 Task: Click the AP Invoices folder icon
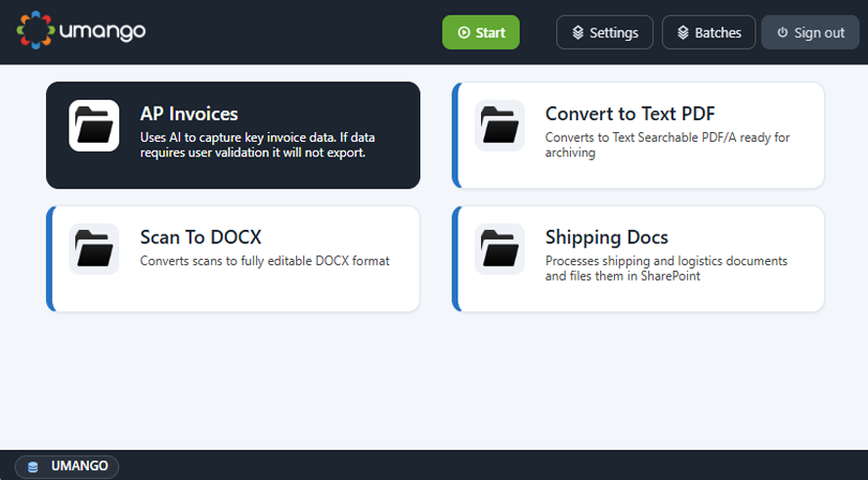click(x=94, y=126)
